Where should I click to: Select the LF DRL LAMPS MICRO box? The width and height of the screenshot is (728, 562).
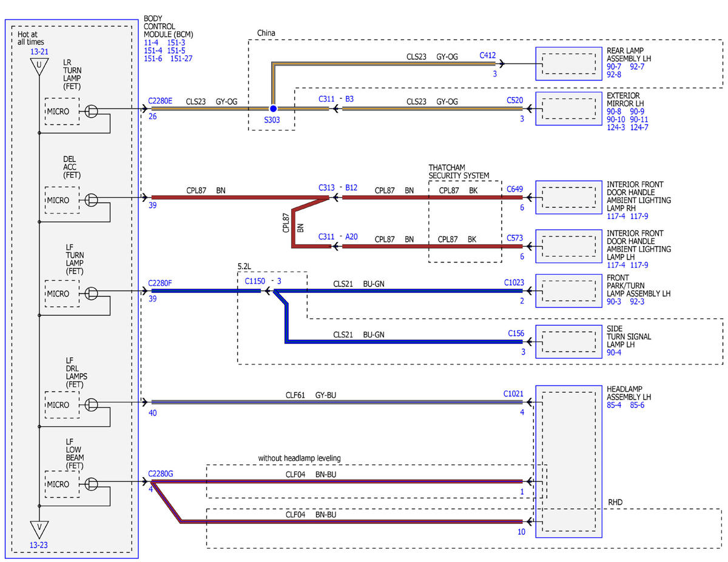pos(62,404)
